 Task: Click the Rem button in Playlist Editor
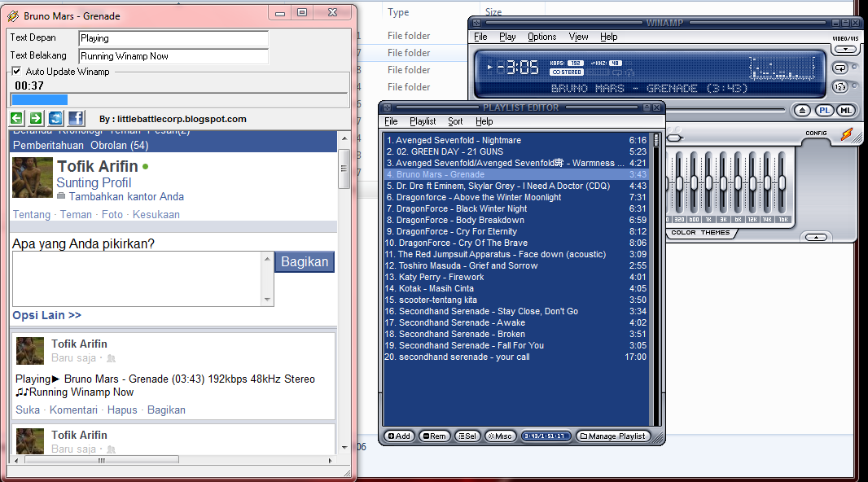(x=435, y=436)
